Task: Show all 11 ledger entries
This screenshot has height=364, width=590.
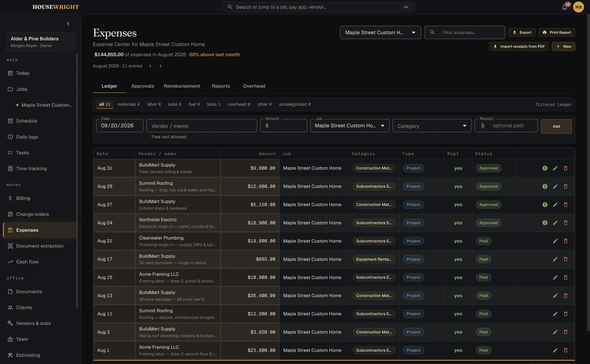Action: coord(105,104)
